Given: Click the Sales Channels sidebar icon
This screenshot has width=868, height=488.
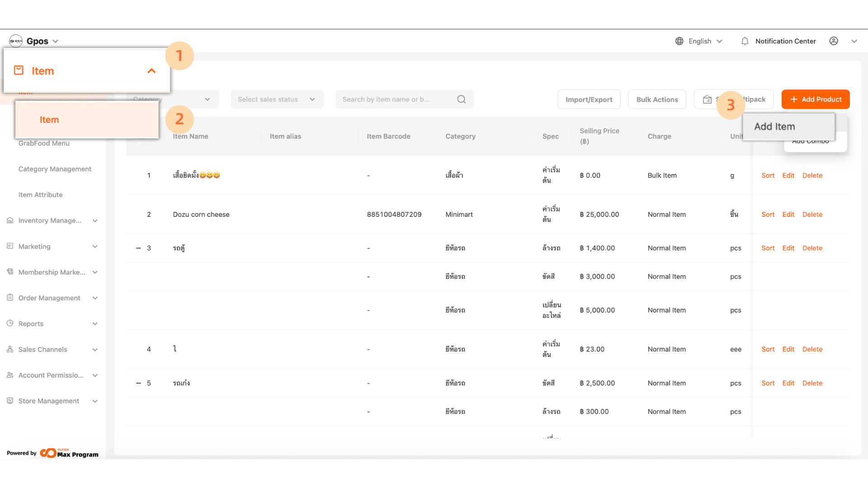Looking at the screenshot, I should 10,349.
